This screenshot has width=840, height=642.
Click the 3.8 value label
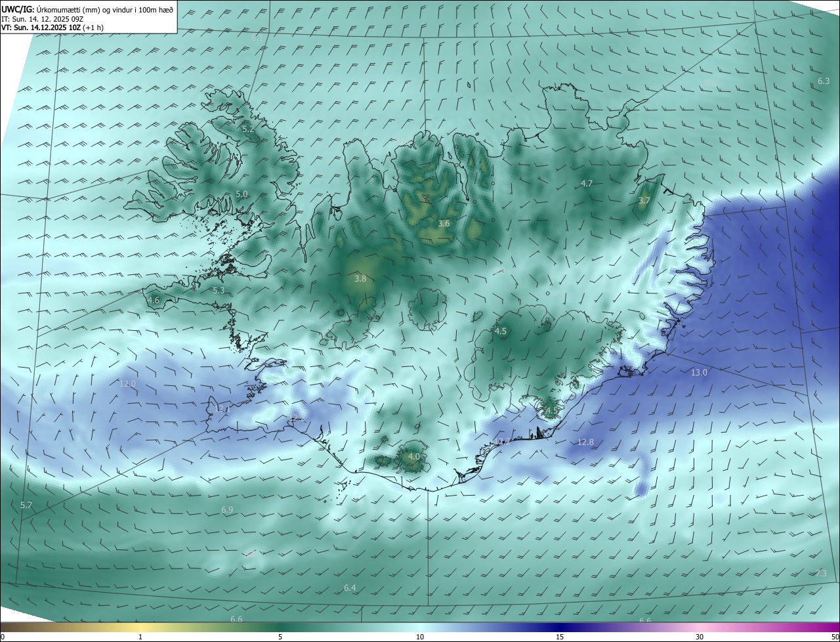point(360,279)
